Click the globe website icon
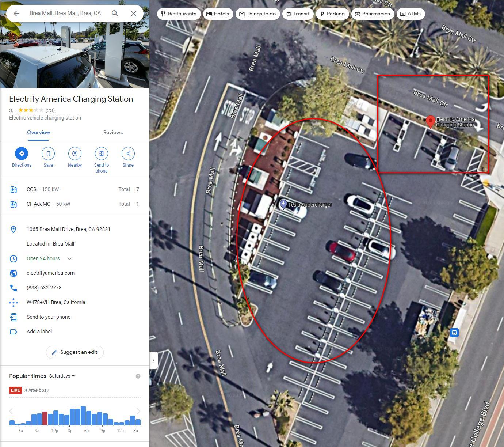504x447 pixels. [x=14, y=273]
